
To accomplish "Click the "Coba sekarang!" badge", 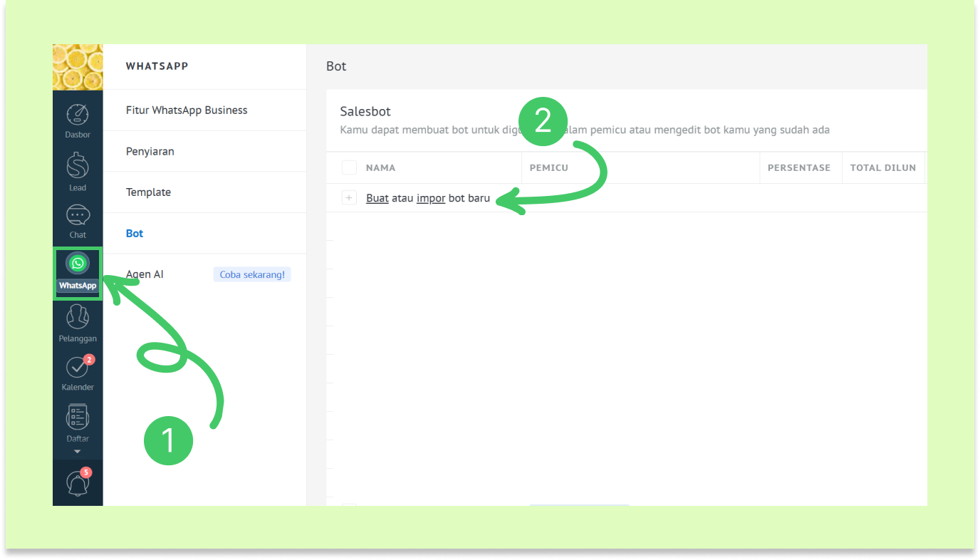I will coord(252,274).
